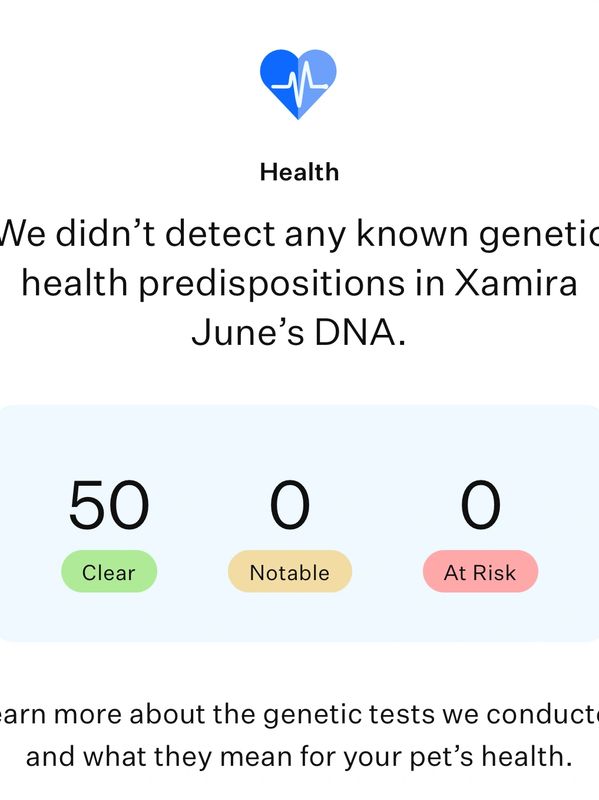Tap the 50 clear results count

(109, 505)
